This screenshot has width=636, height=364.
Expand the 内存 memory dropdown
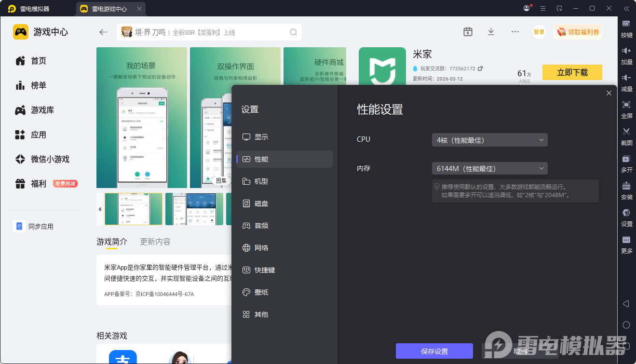click(489, 168)
